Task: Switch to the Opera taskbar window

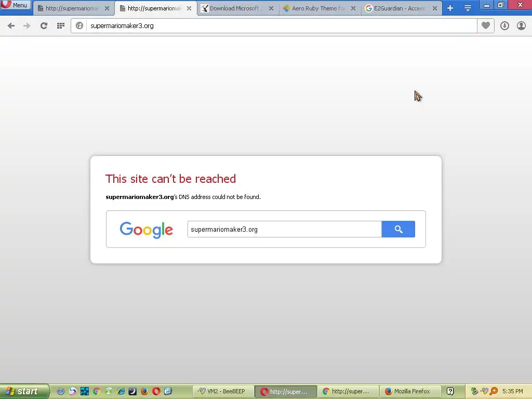Action: coord(286,391)
